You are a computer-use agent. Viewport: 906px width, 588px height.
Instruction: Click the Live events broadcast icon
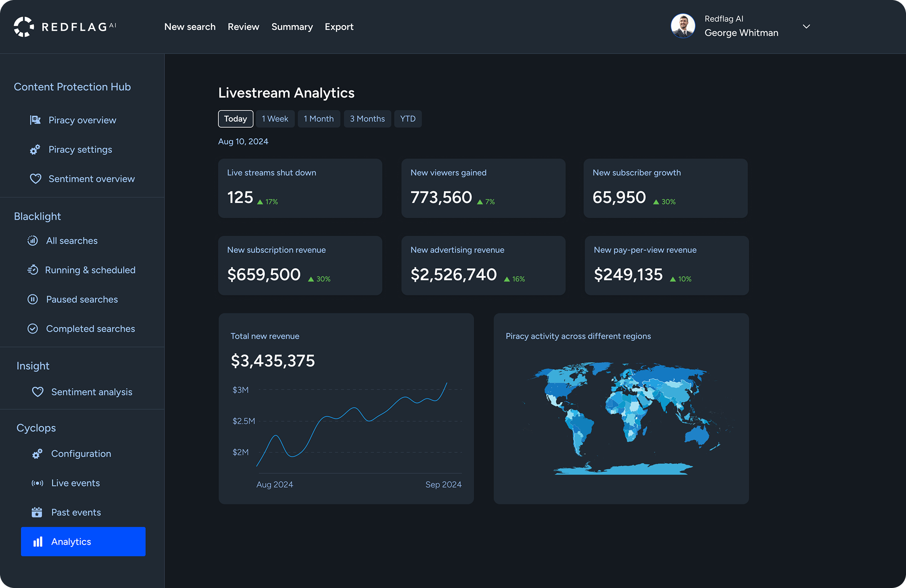coord(37,483)
